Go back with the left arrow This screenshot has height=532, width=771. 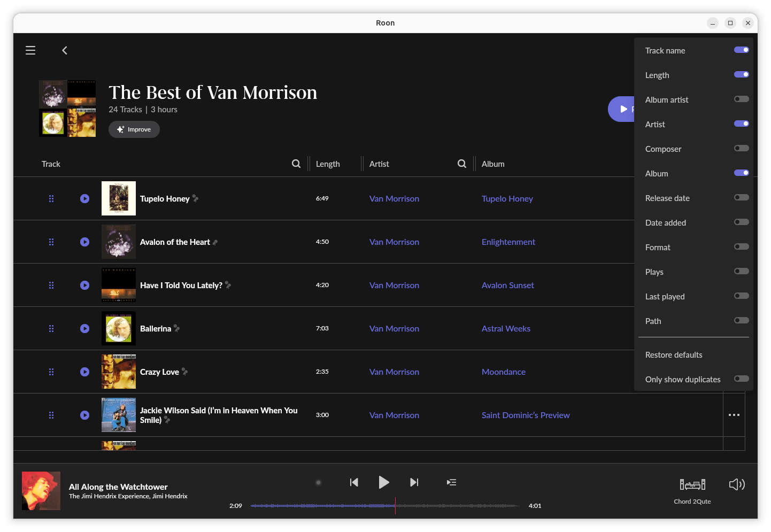tap(65, 50)
